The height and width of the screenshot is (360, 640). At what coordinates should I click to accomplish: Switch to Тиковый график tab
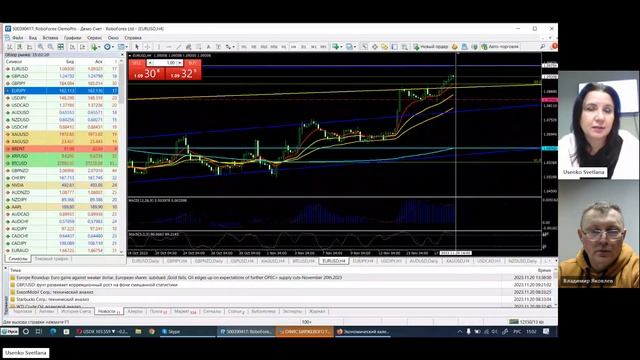pyautogui.click(x=51, y=259)
